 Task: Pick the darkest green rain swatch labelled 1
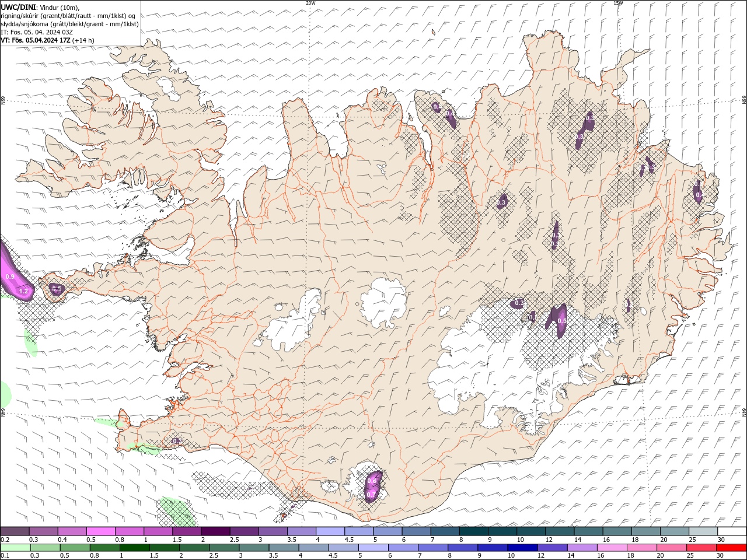(134, 548)
